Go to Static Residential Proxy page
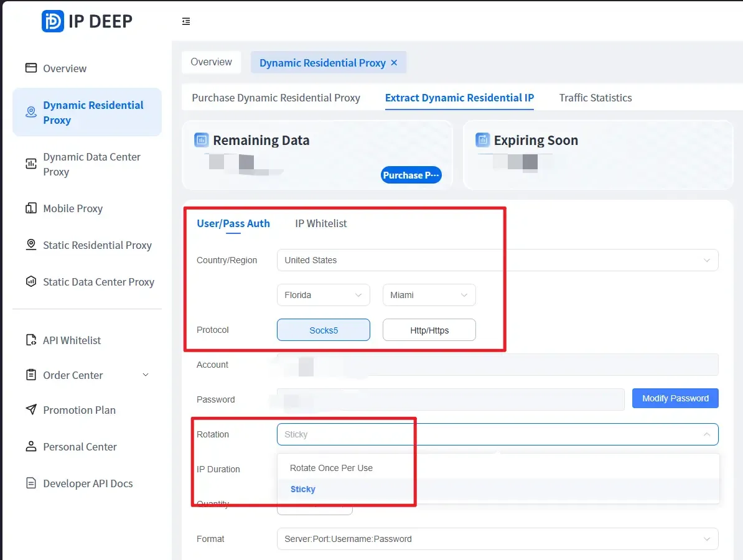The image size is (743, 560). pyautogui.click(x=98, y=245)
